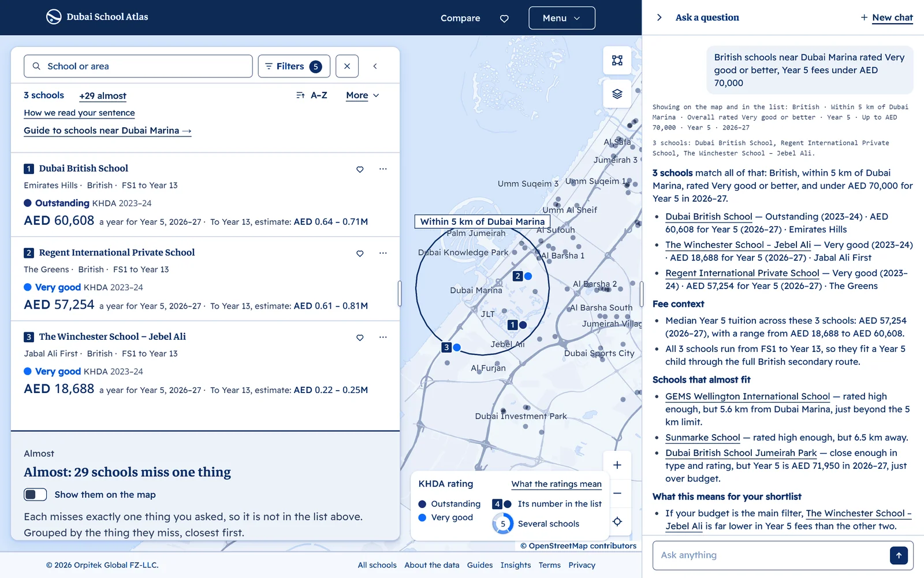The image size is (924, 578).
Task: Click the Dubai School Atlas logo
Action: [97, 17]
